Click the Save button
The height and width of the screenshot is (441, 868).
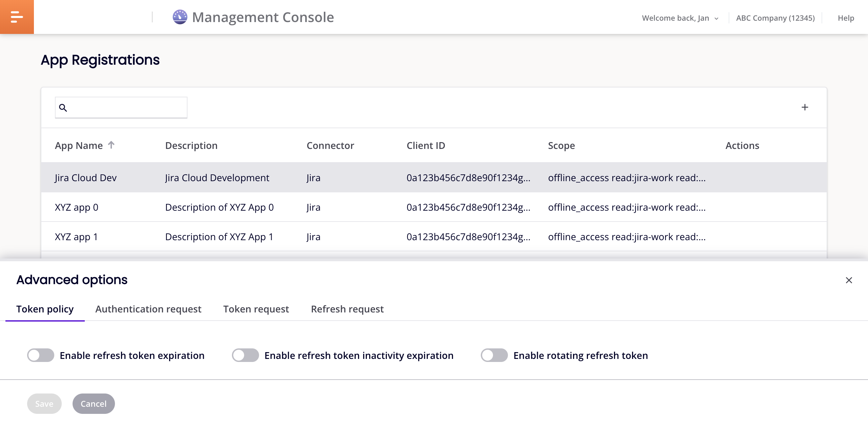tap(44, 403)
